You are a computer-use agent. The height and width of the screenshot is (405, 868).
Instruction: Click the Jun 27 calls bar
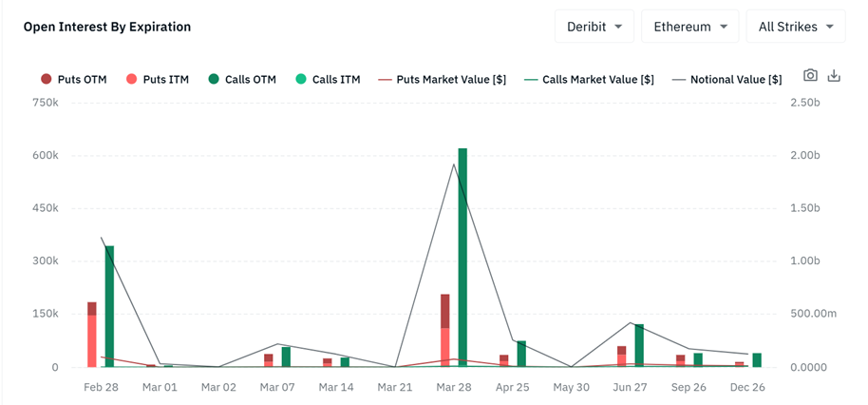[x=639, y=345]
